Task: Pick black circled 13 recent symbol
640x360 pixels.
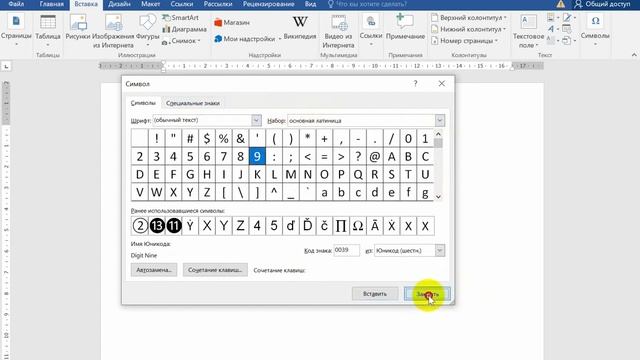Action: tap(157, 226)
